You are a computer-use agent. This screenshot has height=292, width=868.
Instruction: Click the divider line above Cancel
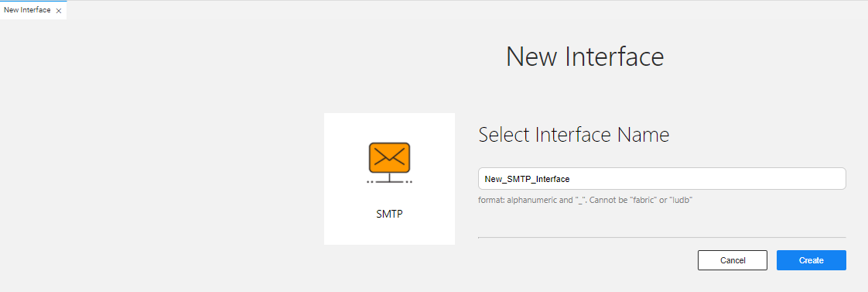[661, 237]
